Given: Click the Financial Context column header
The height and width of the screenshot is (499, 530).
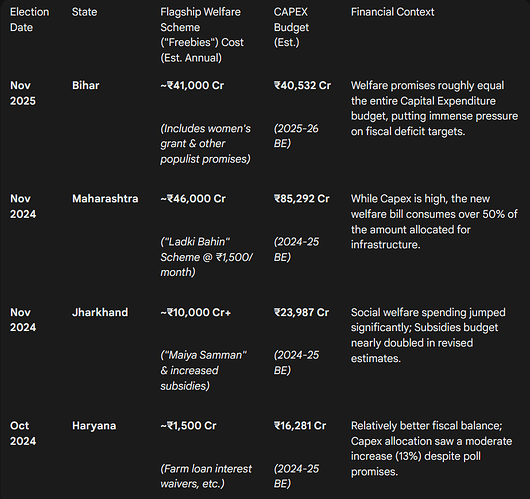Looking at the screenshot, I should click(392, 12).
